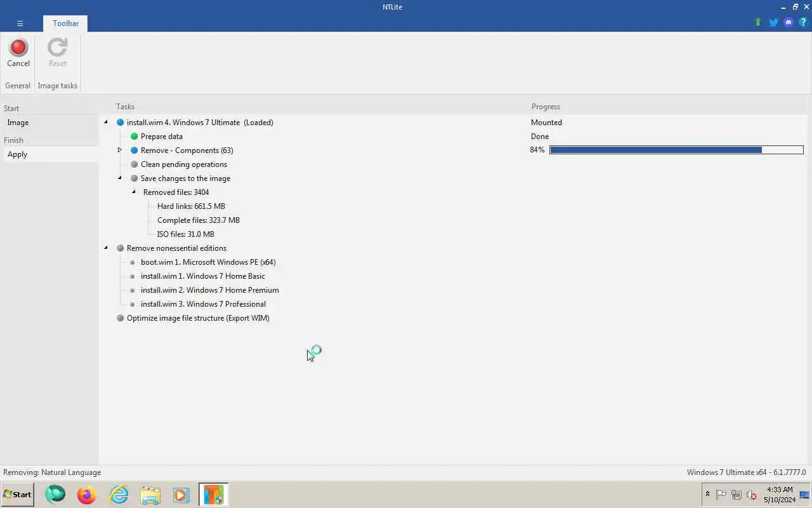Select the 'Prepare data' task row

(161, 137)
